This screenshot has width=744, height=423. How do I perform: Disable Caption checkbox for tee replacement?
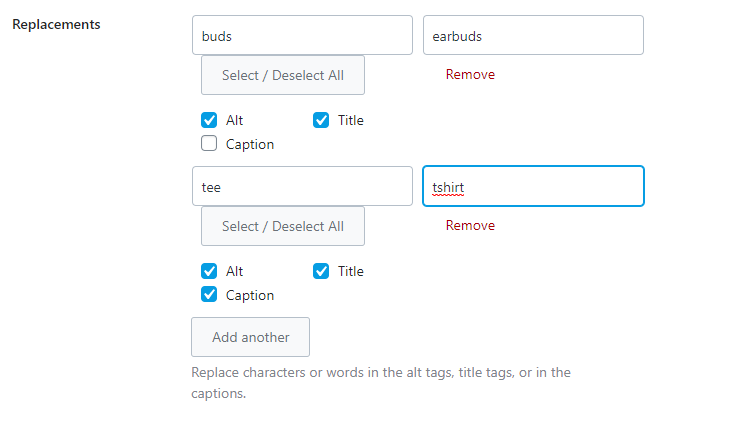tap(209, 295)
